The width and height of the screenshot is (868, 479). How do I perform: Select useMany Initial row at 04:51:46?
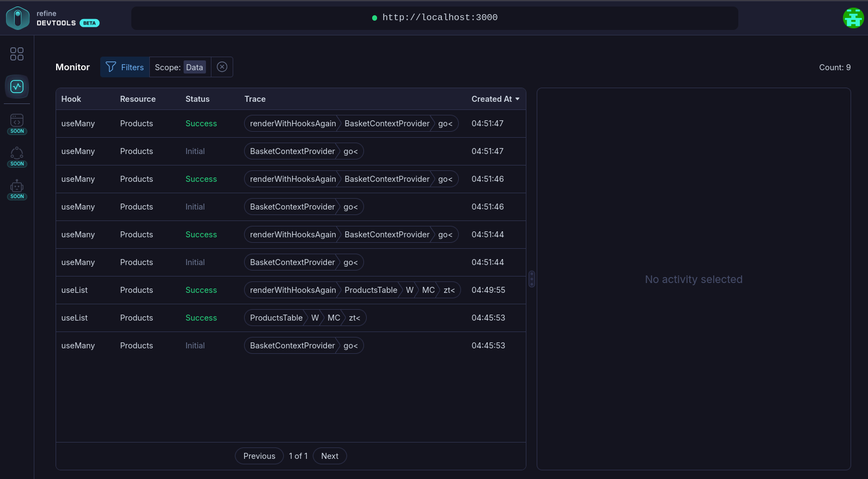coord(291,207)
